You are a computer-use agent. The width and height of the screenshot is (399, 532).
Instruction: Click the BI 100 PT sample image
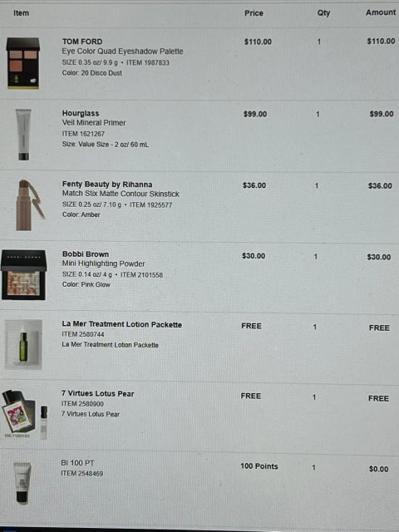pyautogui.click(x=22, y=484)
